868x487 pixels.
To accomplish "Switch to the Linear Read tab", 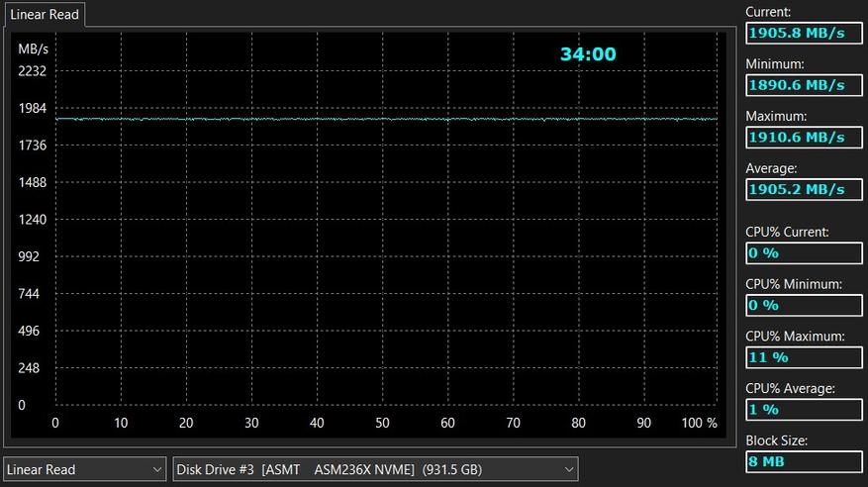I will [45, 15].
